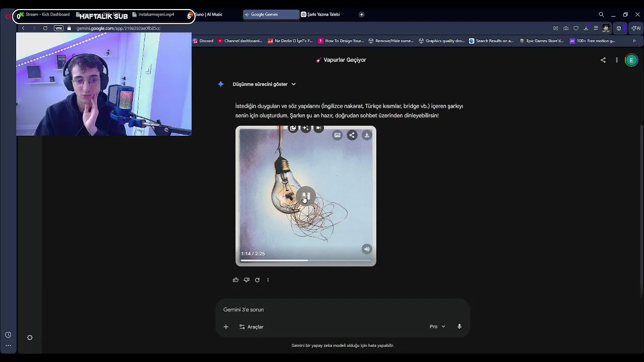Screen dimensions: 644x362
Task: Open a new browser tab
Action: (x=361, y=15)
